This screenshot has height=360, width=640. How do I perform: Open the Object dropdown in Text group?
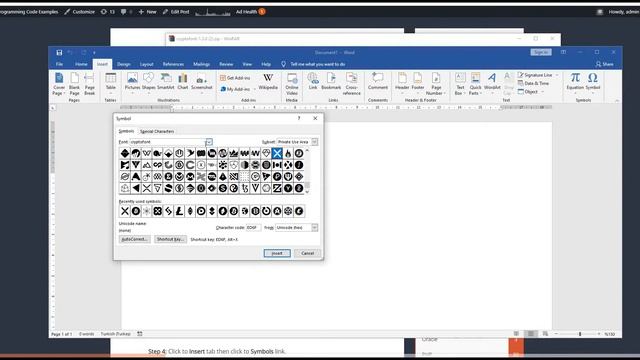542,92
